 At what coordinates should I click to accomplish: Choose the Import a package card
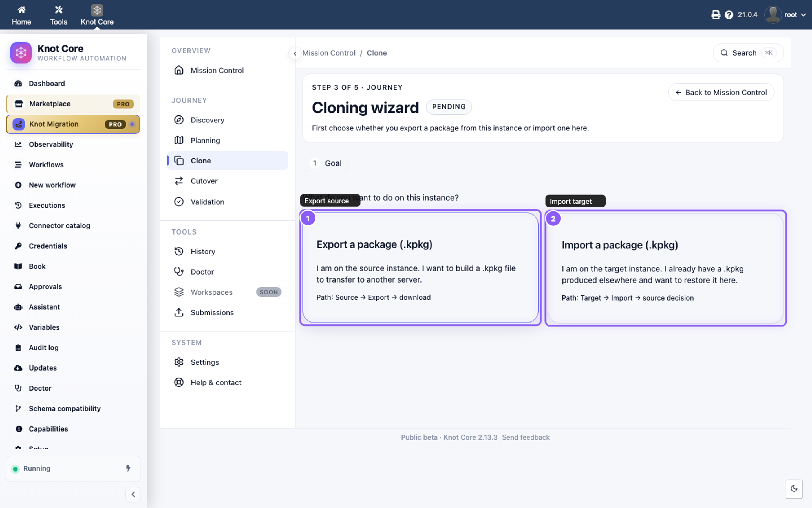point(666,268)
